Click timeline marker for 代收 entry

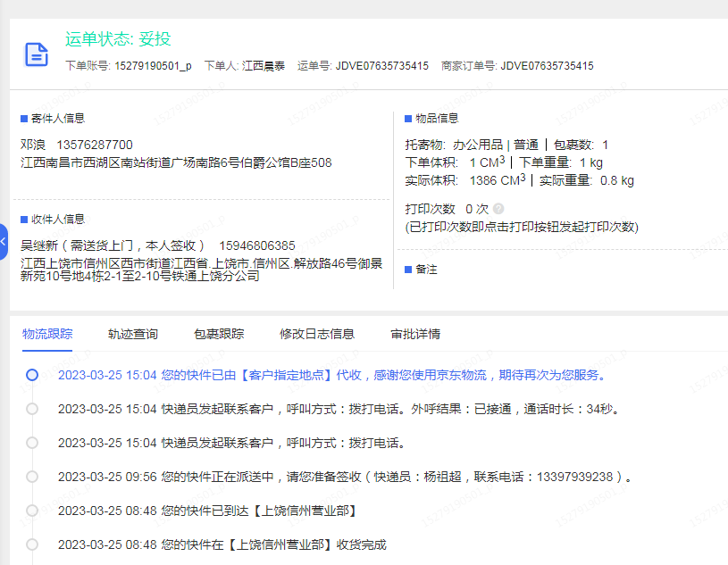point(32,375)
